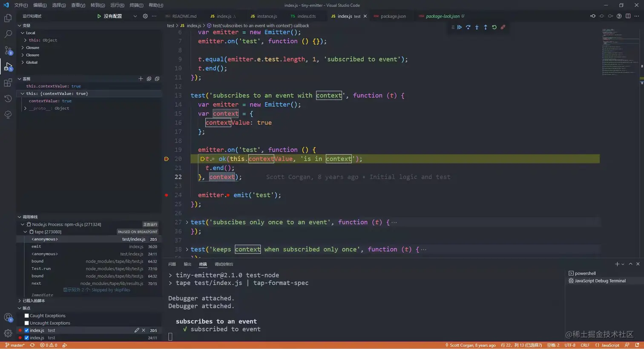The width and height of the screenshot is (644, 349).
Task: Open the 文件(F) menu
Action: point(21,5)
